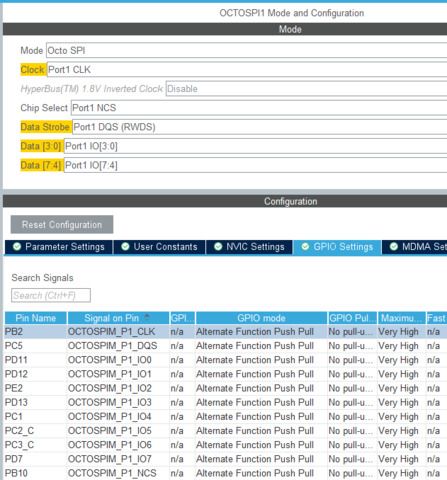Click GPIO mode cell in the PD7 row
This screenshot has width=447, height=480.
click(261, 459)
